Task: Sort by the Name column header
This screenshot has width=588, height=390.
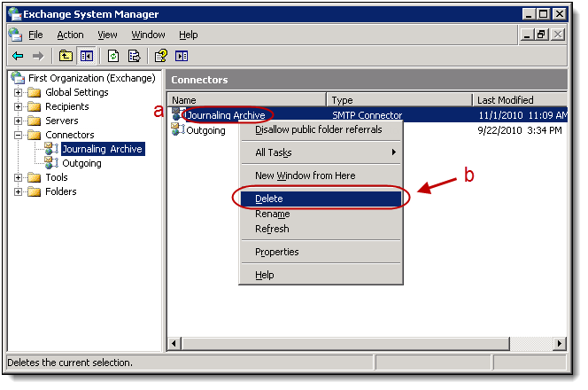Action: 247,100
